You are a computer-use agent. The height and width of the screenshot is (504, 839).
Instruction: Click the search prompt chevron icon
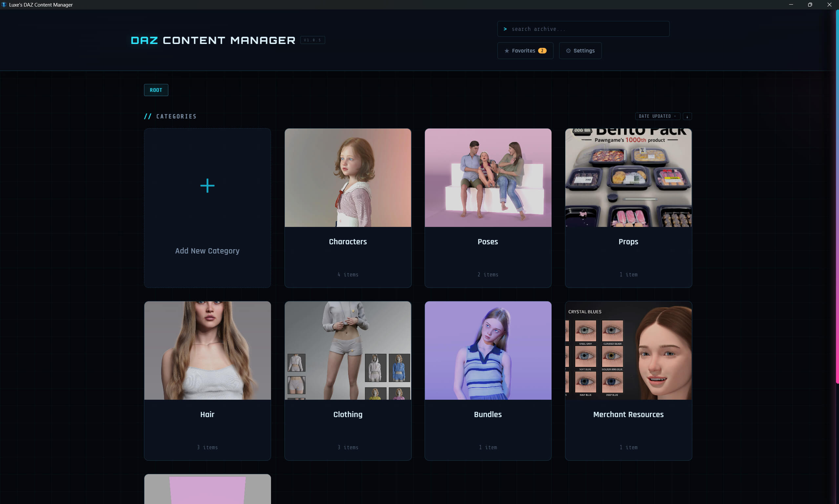tap(505, 29)
